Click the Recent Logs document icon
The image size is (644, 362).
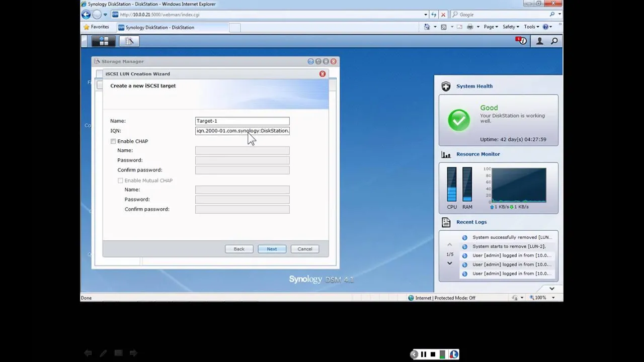coord(446,222)
